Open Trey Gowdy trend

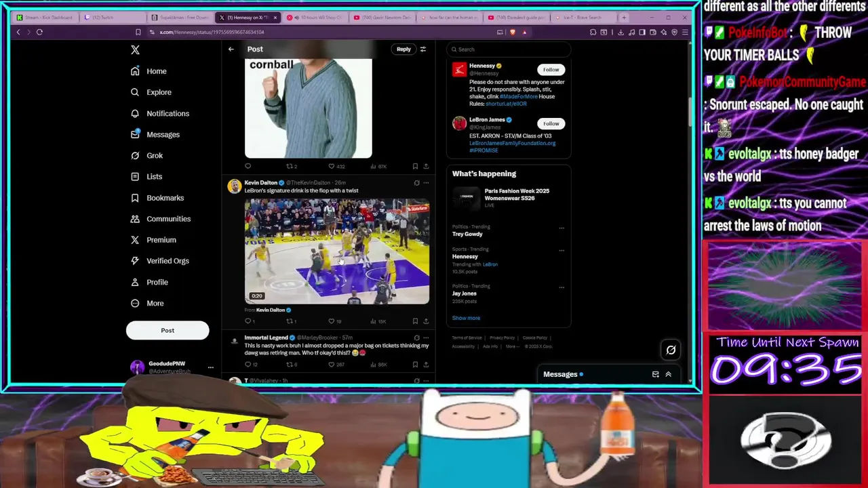(467, 234)
